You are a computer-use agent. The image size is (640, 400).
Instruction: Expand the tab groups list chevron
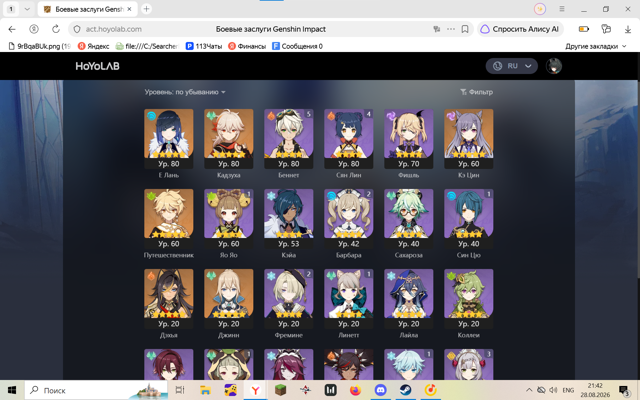point(27,9)
